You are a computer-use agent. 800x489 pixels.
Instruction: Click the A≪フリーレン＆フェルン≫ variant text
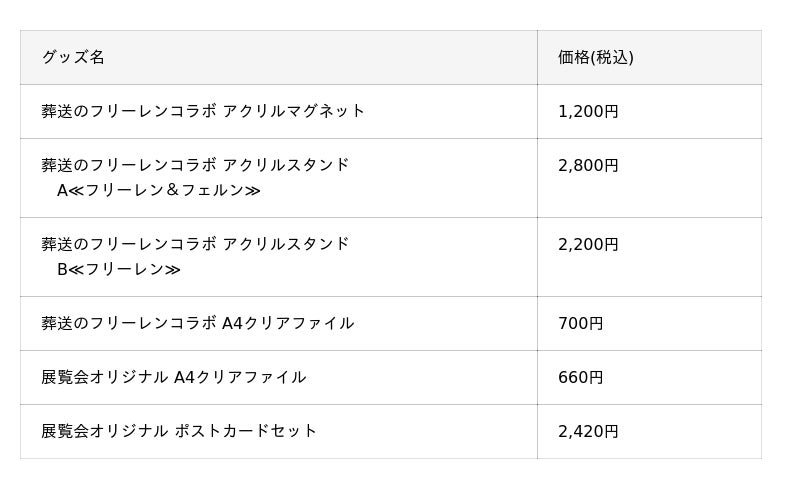pyautogui.click(x=159, y=190)
